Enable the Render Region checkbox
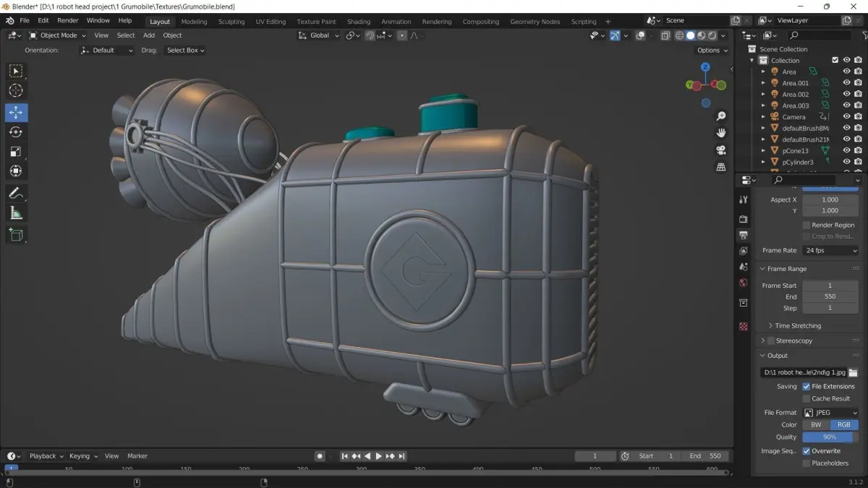Image resolution: width=868 pixels, height=488 pixels. [x=807, y=225]
